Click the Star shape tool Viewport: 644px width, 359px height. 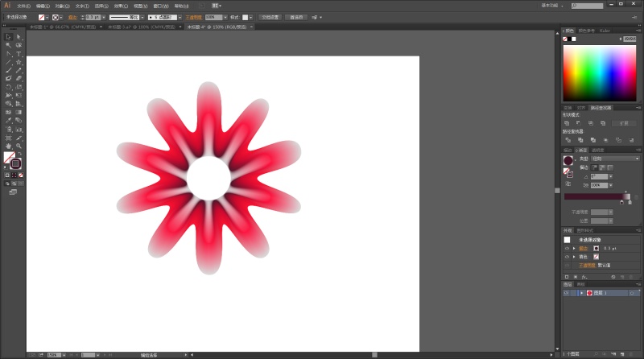coord(19,61)
